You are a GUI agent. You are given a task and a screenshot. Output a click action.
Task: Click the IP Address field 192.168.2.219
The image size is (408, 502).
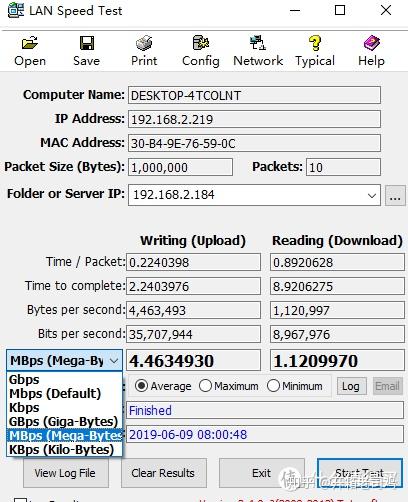point(254,119)
